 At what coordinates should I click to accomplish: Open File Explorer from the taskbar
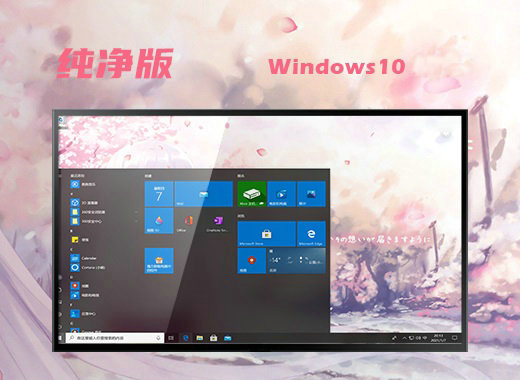pos(200,338)
